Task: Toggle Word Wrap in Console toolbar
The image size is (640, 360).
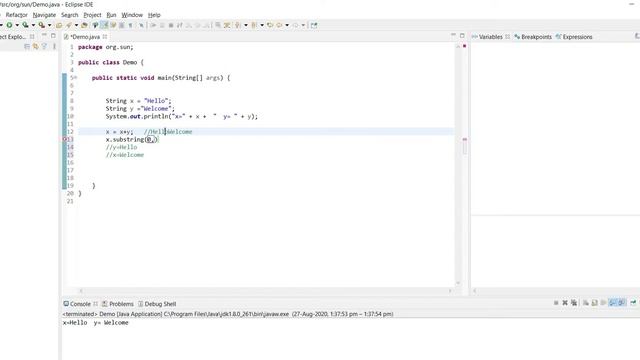Action: [x=603, y=303]
